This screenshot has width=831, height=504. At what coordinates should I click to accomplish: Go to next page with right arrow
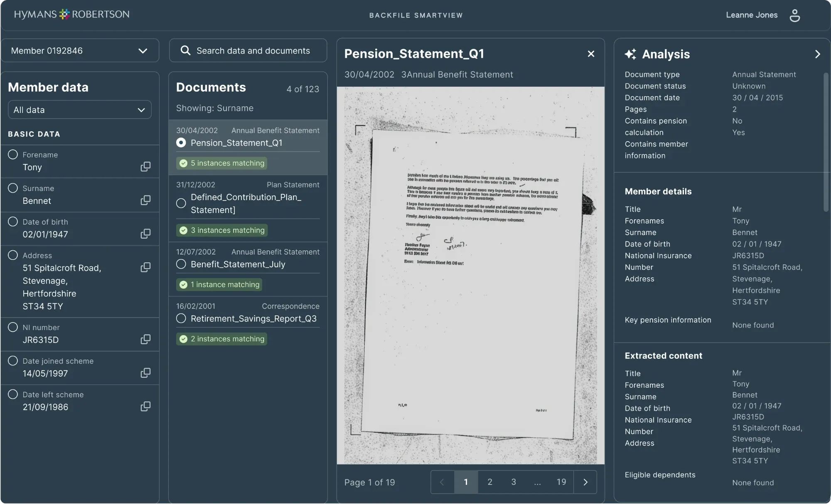[585, 482]
